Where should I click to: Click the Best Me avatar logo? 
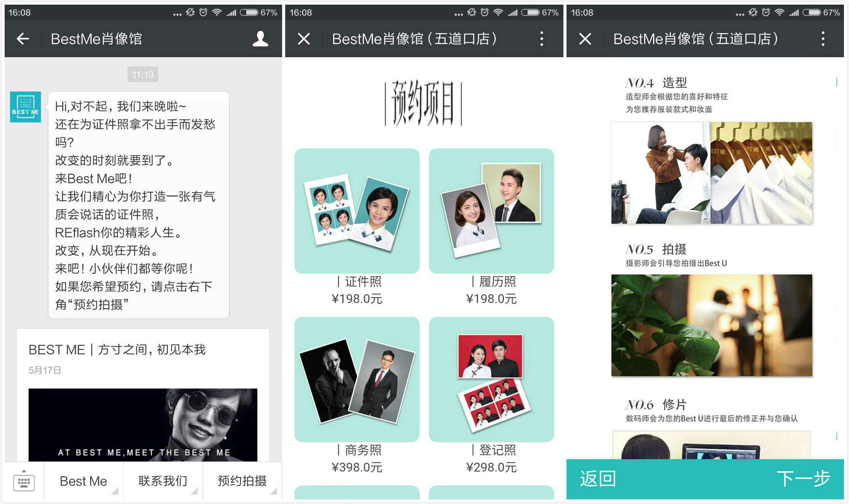26,107
